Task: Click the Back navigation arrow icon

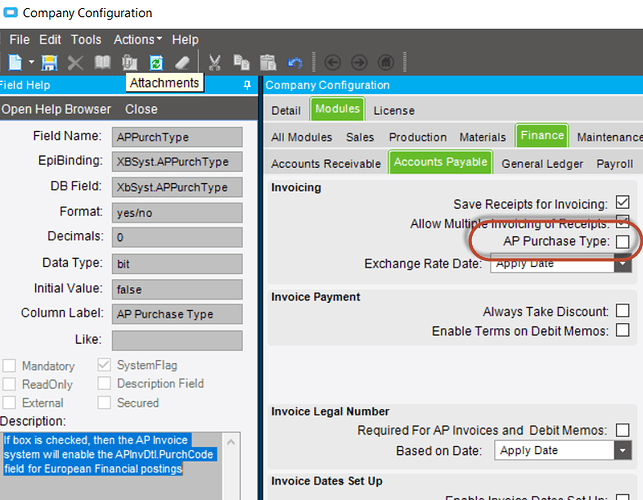Action: click(x=333, y=63)
